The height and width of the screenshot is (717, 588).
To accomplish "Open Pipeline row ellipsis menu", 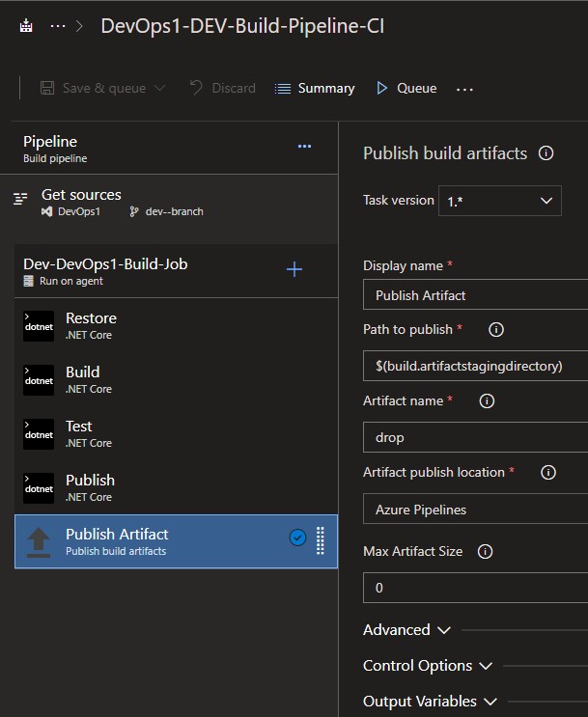I will click(x=304, y=147).
